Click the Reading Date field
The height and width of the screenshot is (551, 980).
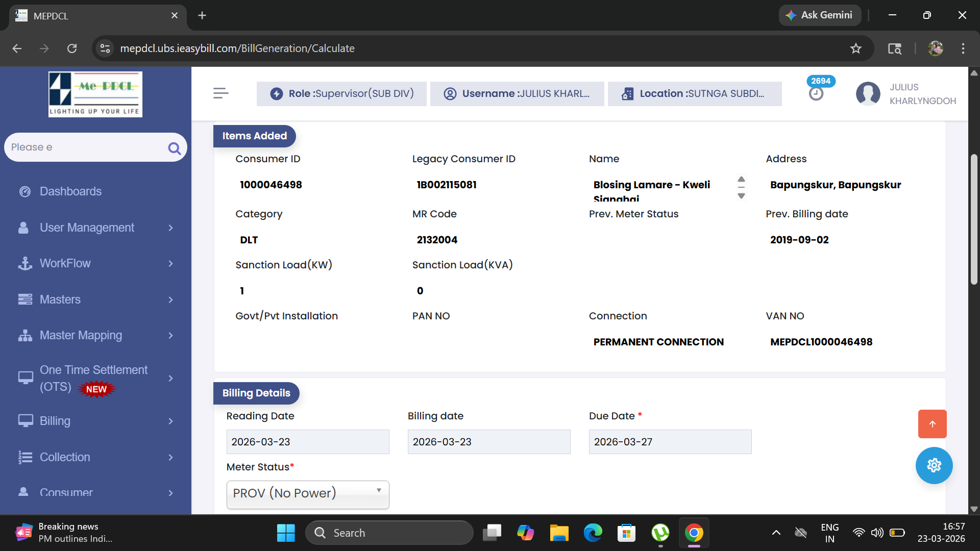pos(307,442)
